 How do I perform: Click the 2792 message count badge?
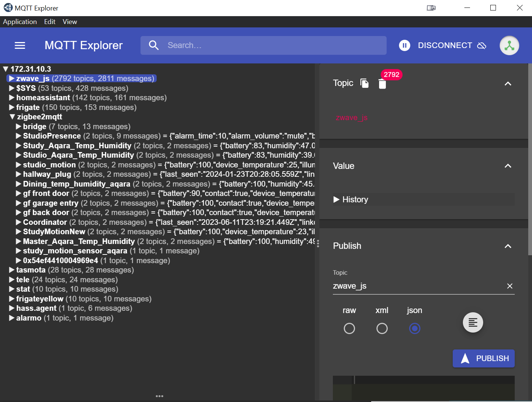391,75
